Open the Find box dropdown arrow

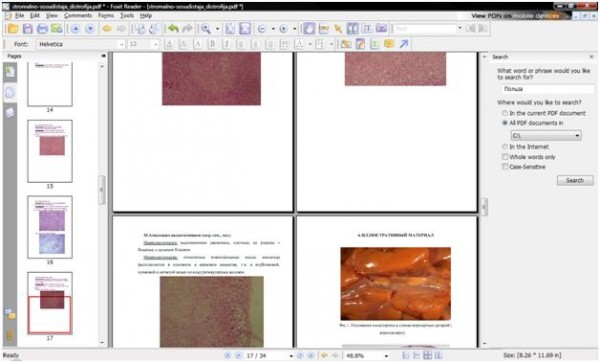[460, 29]
